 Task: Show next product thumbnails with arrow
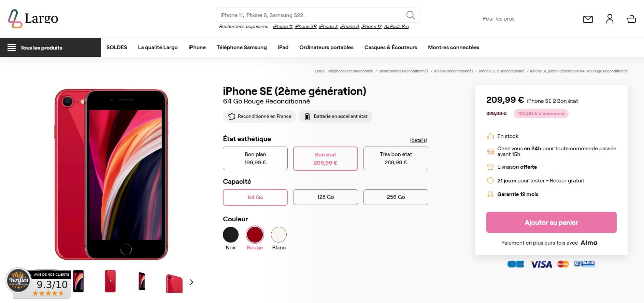click(191, 282)
